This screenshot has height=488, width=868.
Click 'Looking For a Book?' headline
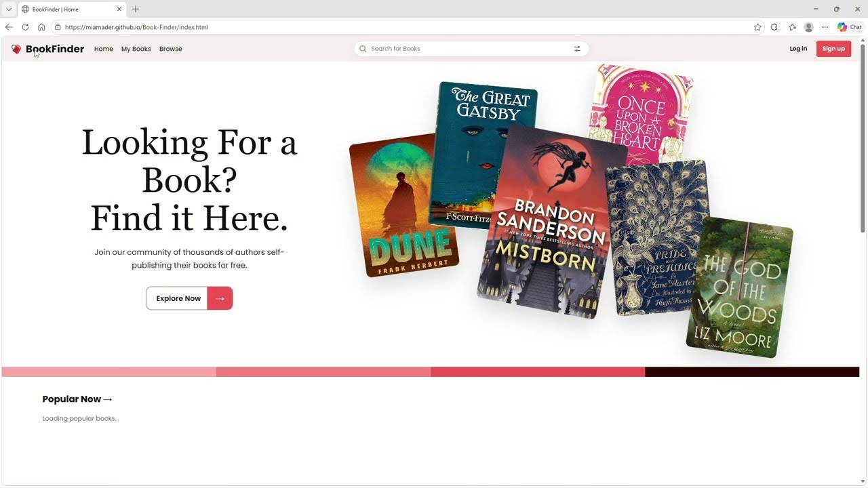(x=189, y=161)
